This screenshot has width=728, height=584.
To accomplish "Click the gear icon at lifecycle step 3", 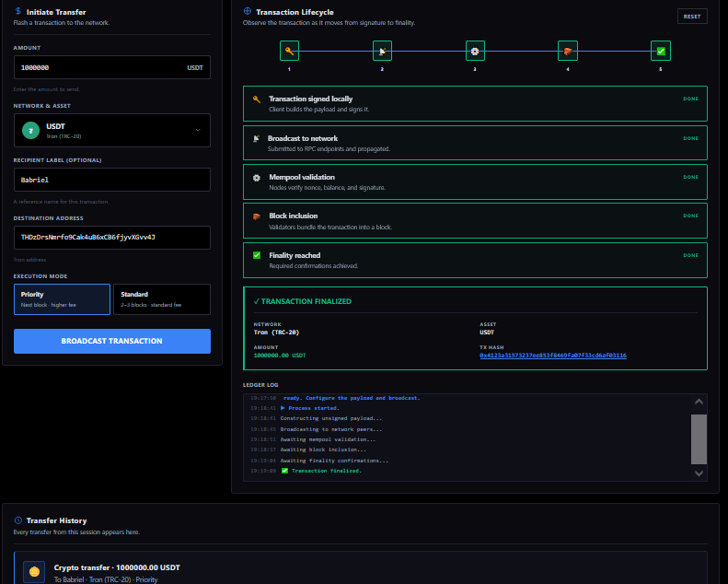I will click(x=475, y=51).
